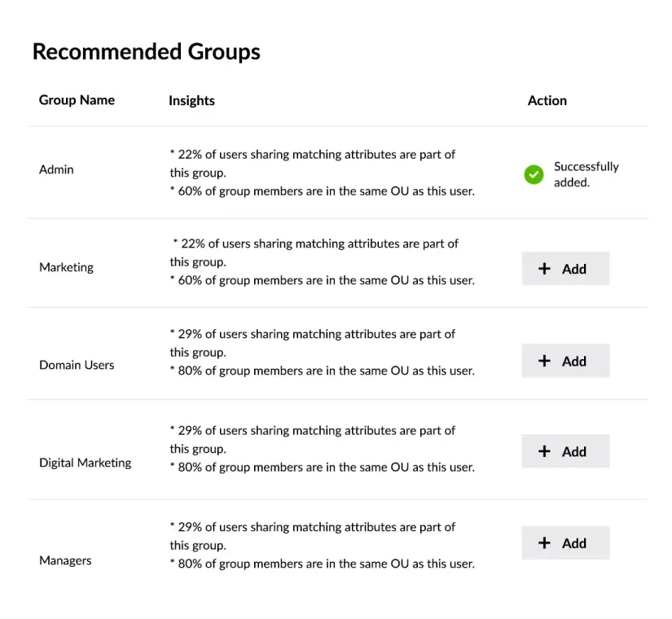Click the Recommended Groups heading
Screen dimensions: 672x619
point(147,51)
